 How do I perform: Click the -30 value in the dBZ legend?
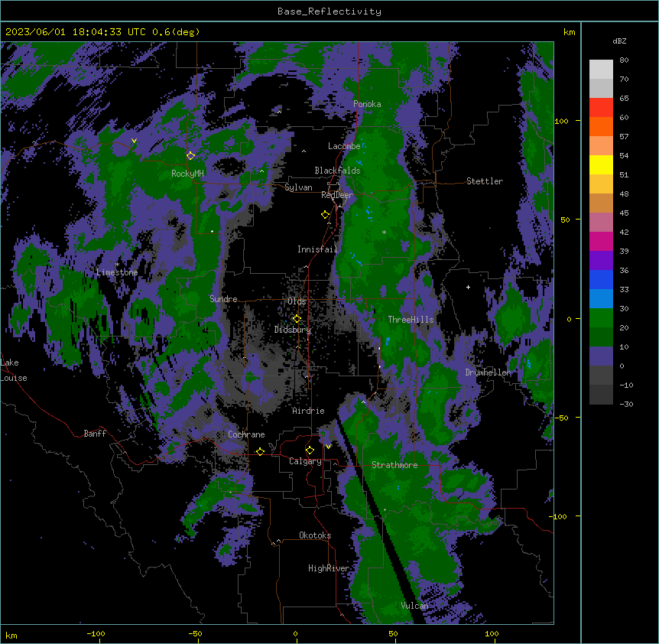pos(626,404)
